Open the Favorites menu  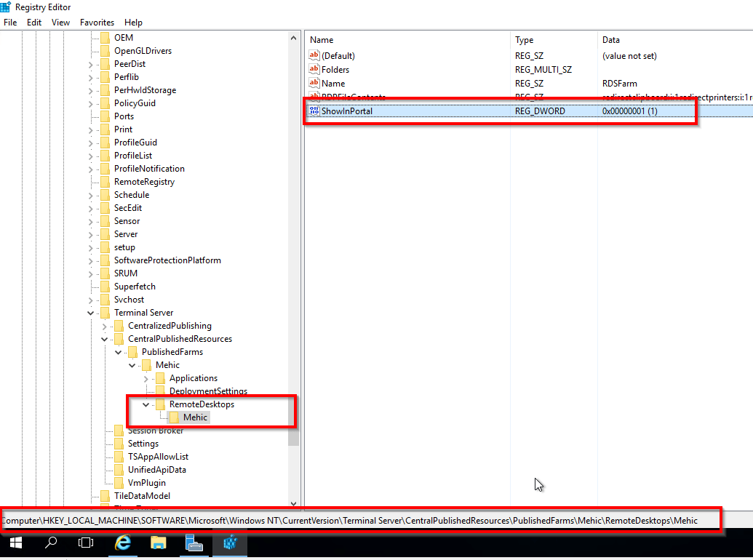[96, 22]
